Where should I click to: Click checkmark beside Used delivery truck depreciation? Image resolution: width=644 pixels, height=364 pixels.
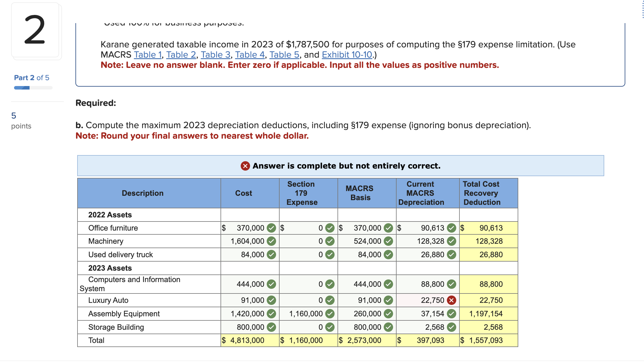click(x=451, y=254)
